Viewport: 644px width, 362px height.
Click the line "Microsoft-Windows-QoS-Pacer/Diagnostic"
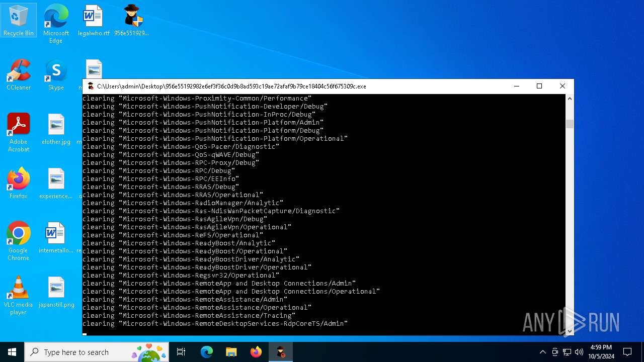point(181,147)
